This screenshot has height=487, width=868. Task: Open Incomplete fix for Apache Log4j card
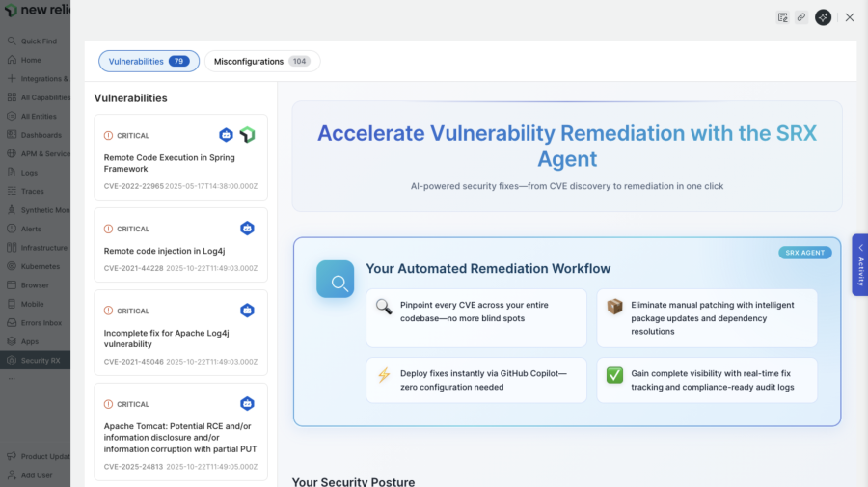[x=181, y=333]
